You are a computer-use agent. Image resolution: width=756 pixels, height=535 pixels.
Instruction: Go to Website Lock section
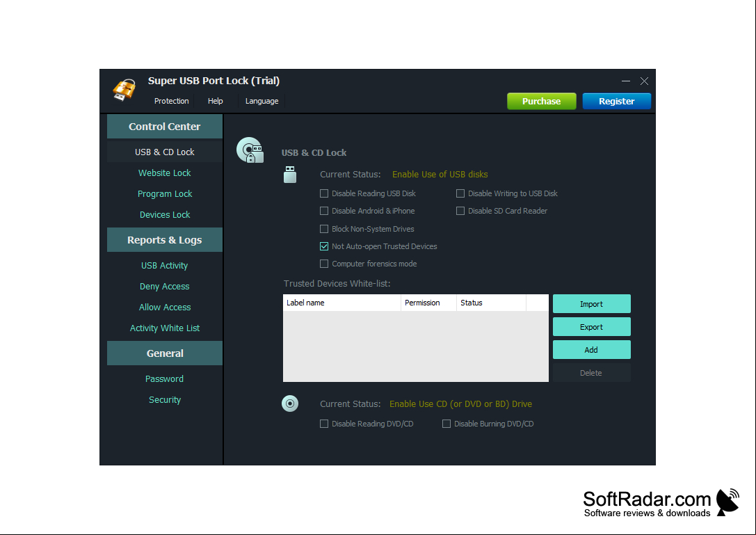click(164, 173)
